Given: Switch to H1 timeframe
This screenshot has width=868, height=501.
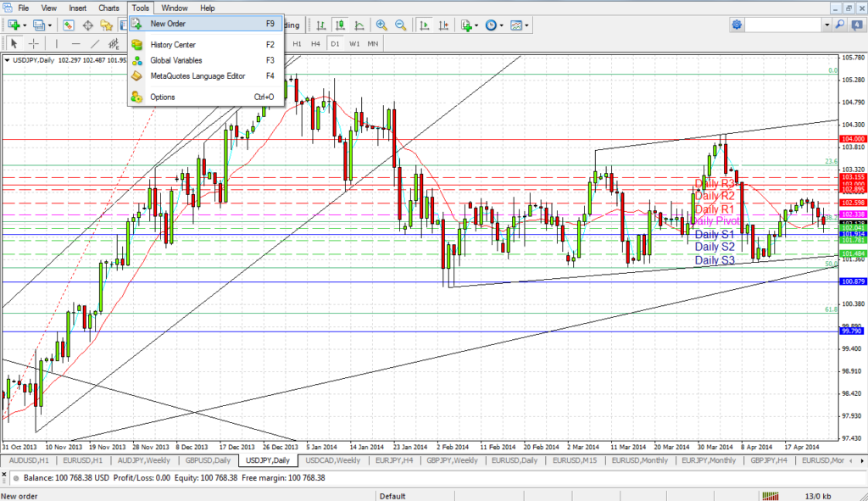Looking at the screenshot, I should 298,43.
